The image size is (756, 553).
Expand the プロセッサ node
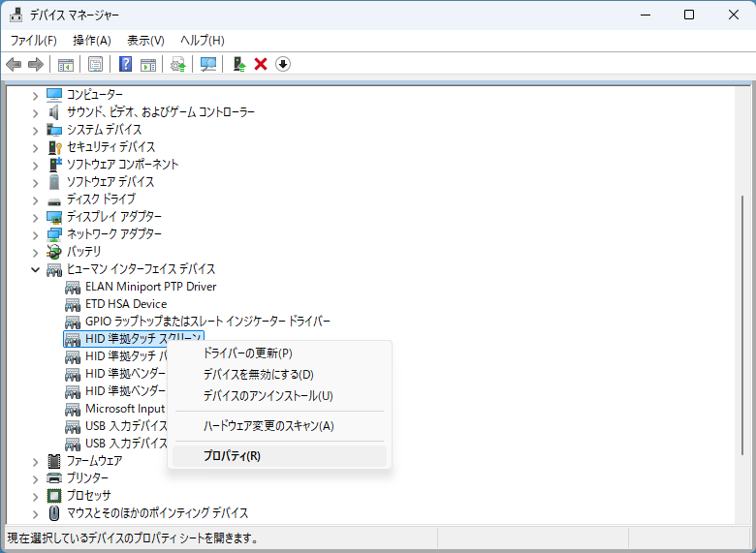point(35,496)
